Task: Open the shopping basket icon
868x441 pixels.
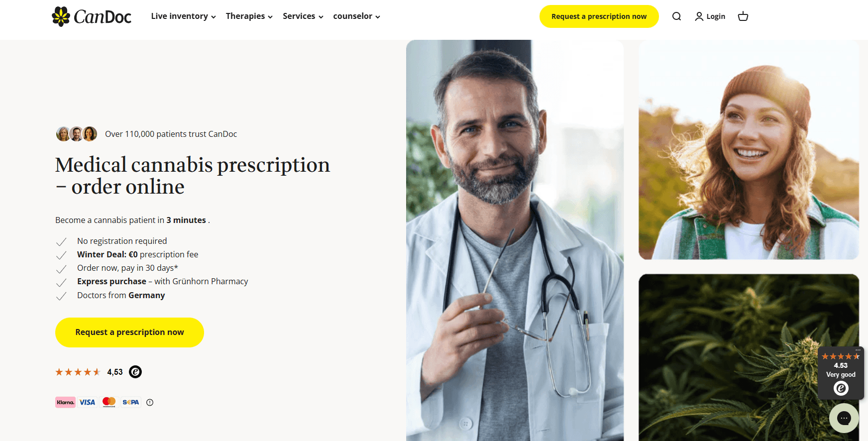Action: 743,16
